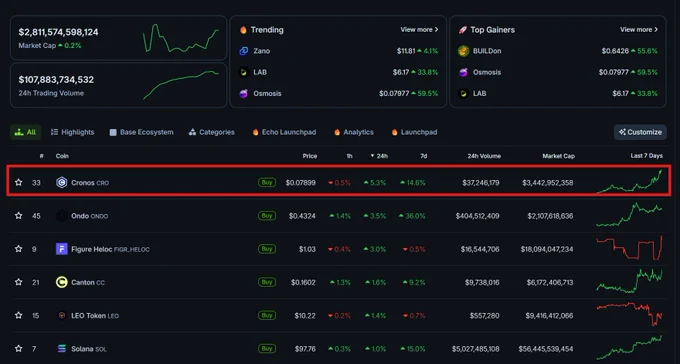Click the BUILDon icon in Top Gainers
The image size is (680, 364).
point(464,51)
